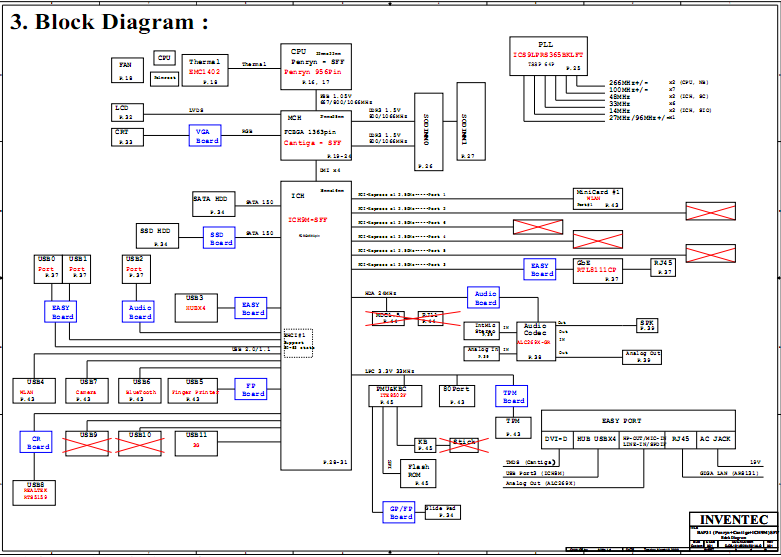This screenshot has width=781, height=557.
Task: Select the Audio Codec ALC269X block
Action: coord(536,341)
